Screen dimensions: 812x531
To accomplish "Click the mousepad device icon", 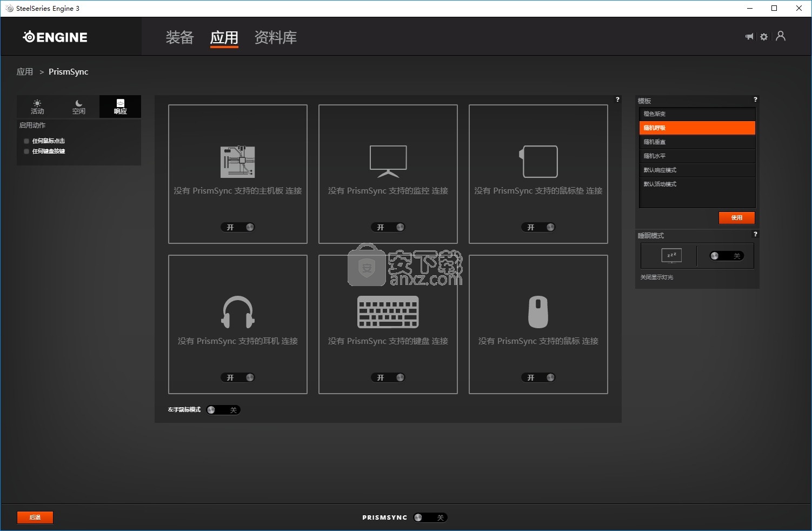I will click(x=538, y=162).
